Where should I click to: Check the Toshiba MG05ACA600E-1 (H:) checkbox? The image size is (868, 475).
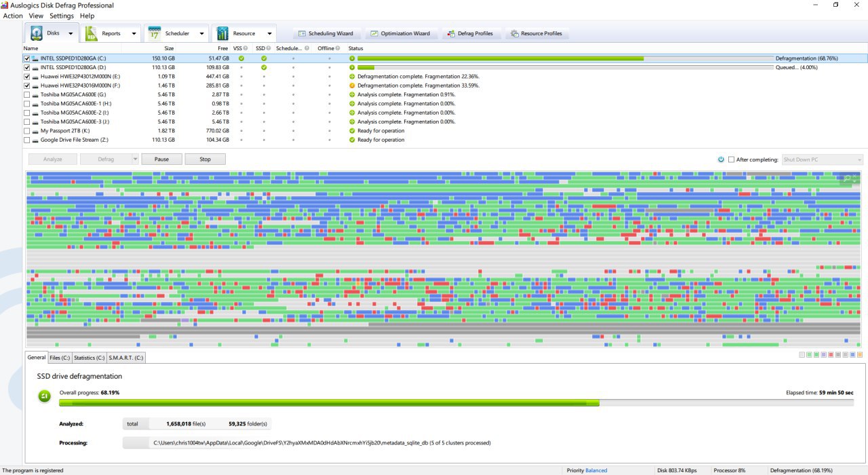point(27,104)
